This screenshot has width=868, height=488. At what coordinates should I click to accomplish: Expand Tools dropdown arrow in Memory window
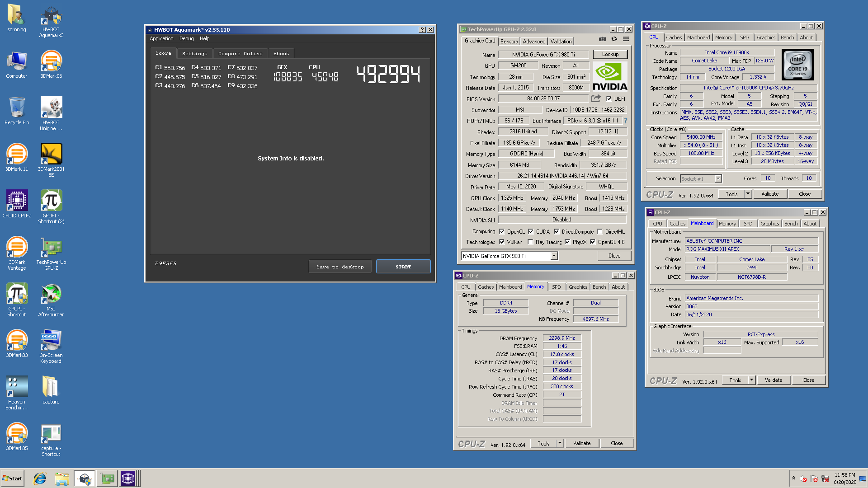[560, 443]
